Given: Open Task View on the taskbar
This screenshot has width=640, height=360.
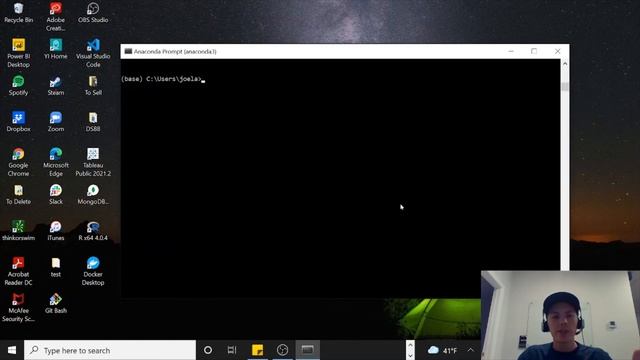Looking at the screenshot, I should click(x=232, y=350).
